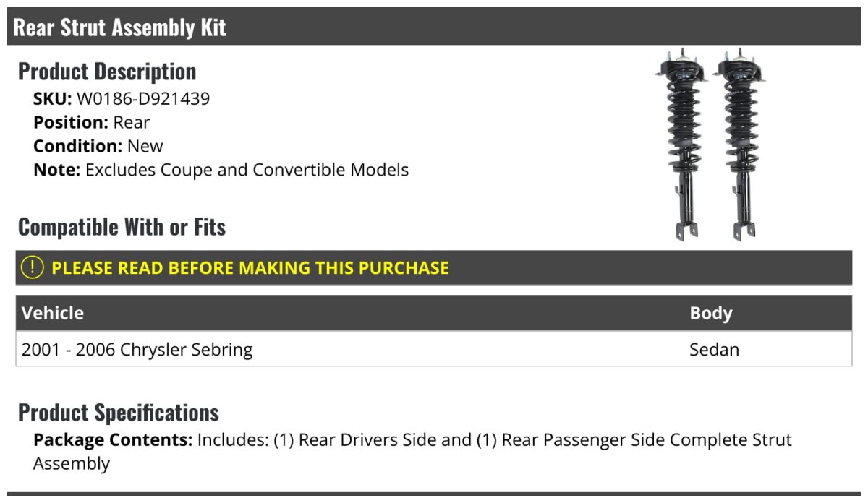The width and height of the screenshot is (868, 503).
Task: Click the Product Specifications heading
Action: coord(119,413)
